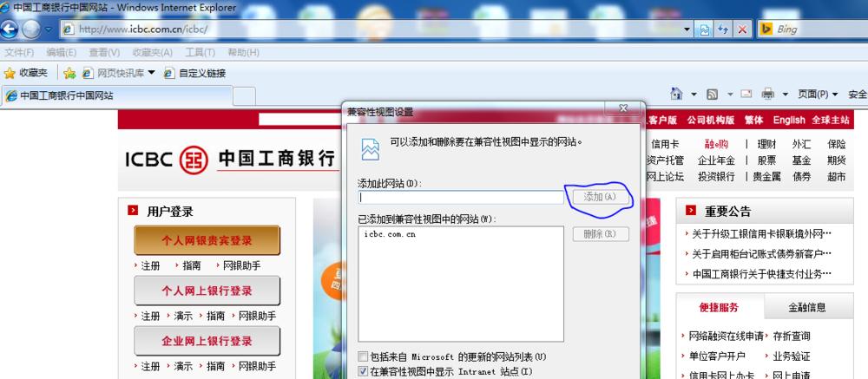Click the Print icon
The height and width of the screenshot is (379, 868).
coord(768,94)
